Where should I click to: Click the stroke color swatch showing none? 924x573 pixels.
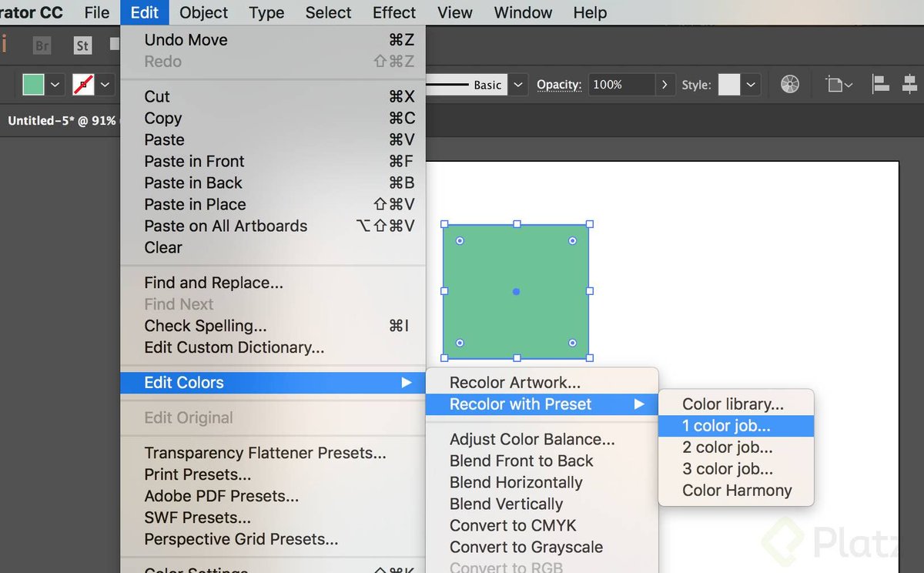(83, 85)
